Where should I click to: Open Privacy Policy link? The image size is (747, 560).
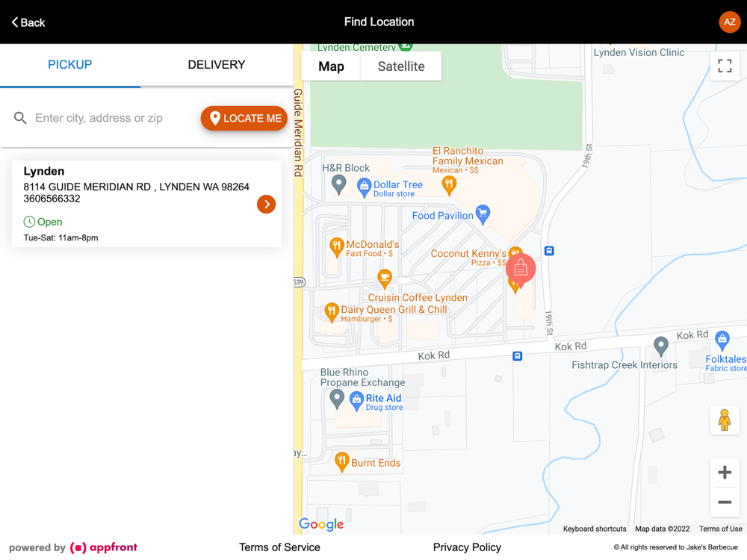pyautogui.click(x=467, y=547)
